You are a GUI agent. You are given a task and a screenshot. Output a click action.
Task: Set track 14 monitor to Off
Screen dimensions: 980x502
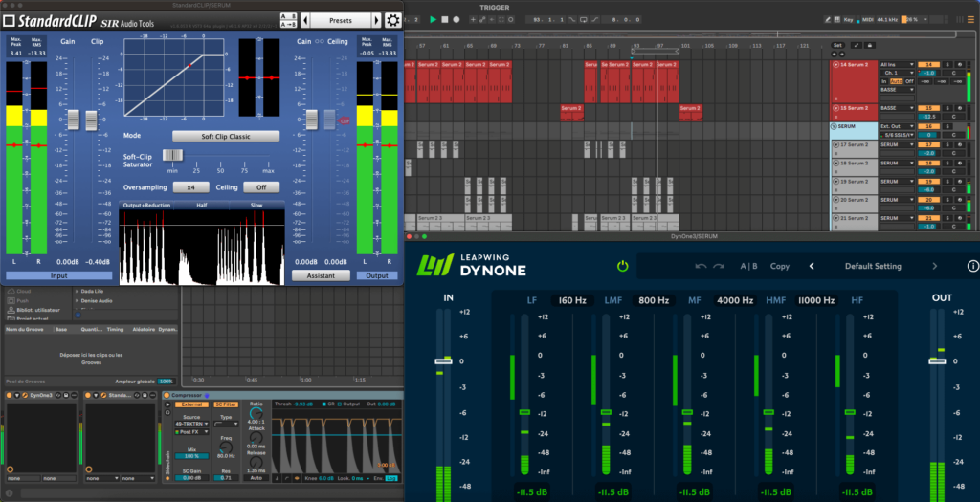[x=909, y=81]
